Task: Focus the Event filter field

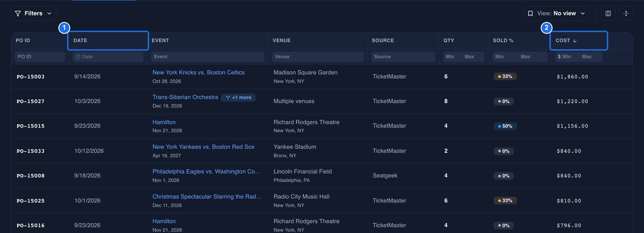Action: tap(208, 57)
